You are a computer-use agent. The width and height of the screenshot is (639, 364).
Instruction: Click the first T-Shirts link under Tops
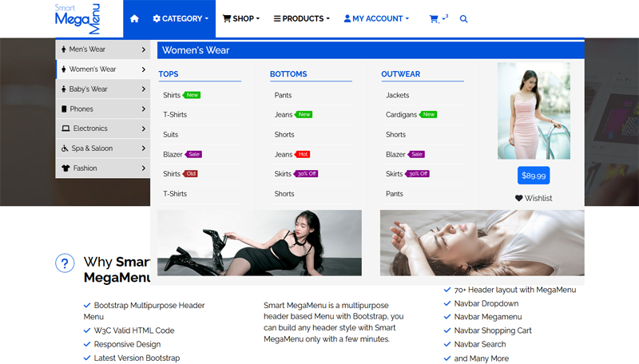(175, 115)
